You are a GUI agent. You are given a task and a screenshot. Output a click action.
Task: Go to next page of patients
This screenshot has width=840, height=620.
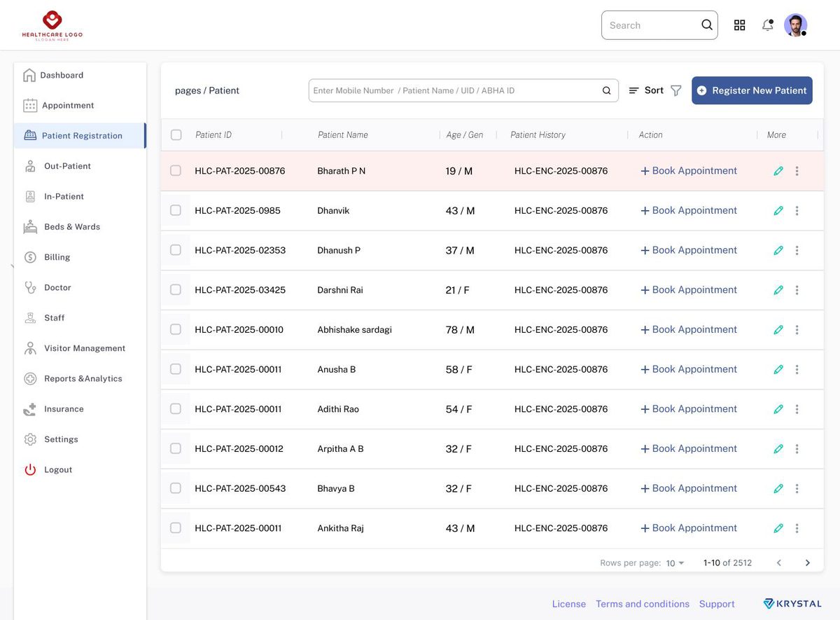[x=807, y=563]
